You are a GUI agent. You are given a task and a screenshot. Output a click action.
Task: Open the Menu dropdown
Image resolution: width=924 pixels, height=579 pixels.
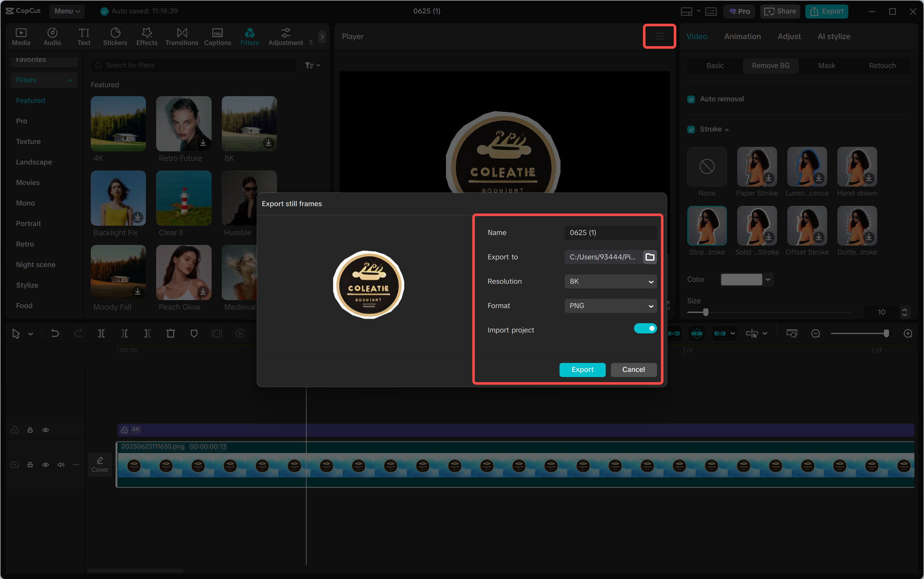[x=67, y=11]
